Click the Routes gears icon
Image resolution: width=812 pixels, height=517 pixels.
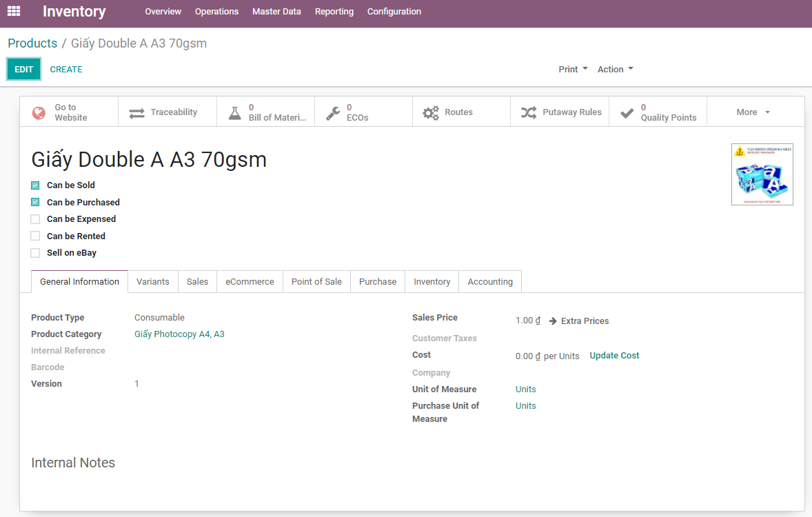click(431, 113)
